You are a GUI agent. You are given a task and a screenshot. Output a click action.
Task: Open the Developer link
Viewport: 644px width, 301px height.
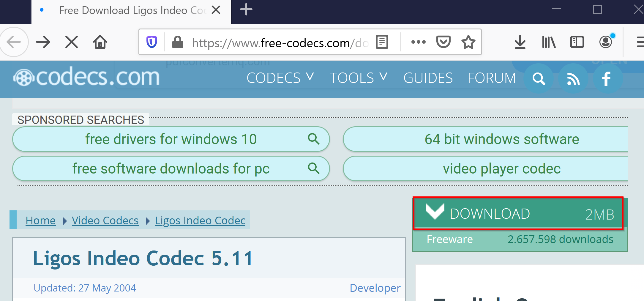375,288
